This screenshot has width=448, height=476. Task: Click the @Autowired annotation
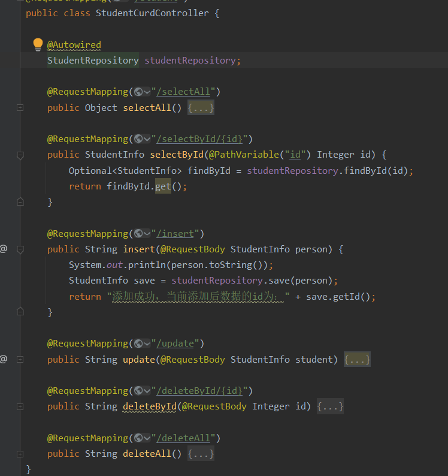74,45
